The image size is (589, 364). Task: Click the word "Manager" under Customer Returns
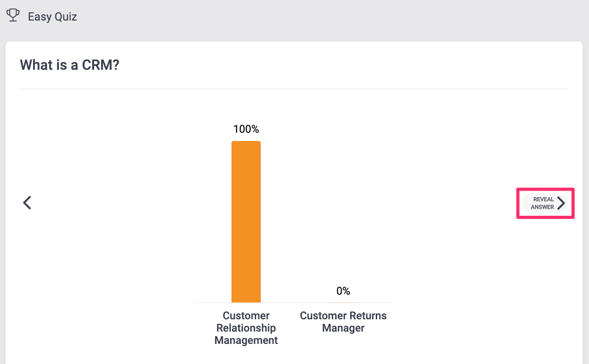click(x=343, y=328)
